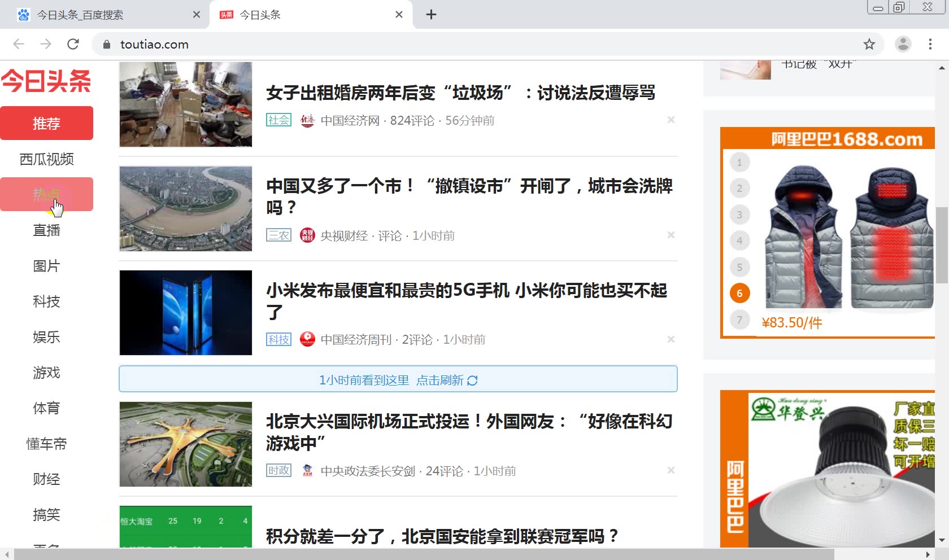Open 中央政法委长安剑 source link
Screen dimensions: 949x560
coord(368,471)
